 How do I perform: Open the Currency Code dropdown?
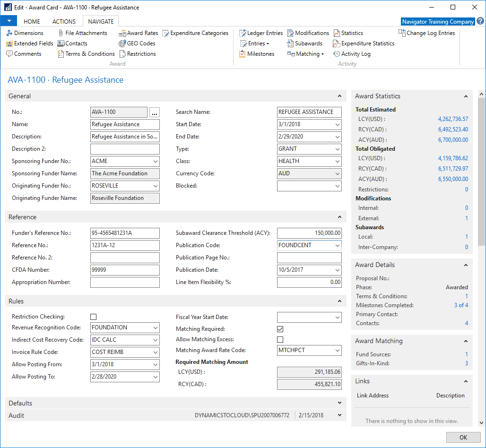click(x=337, y=173)
